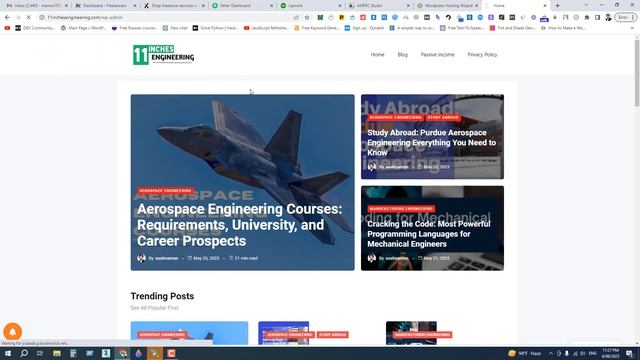Viewport: 640px width, 360px height.
Task: Open the Privacy Policy nav menu item
Action: 482,55
